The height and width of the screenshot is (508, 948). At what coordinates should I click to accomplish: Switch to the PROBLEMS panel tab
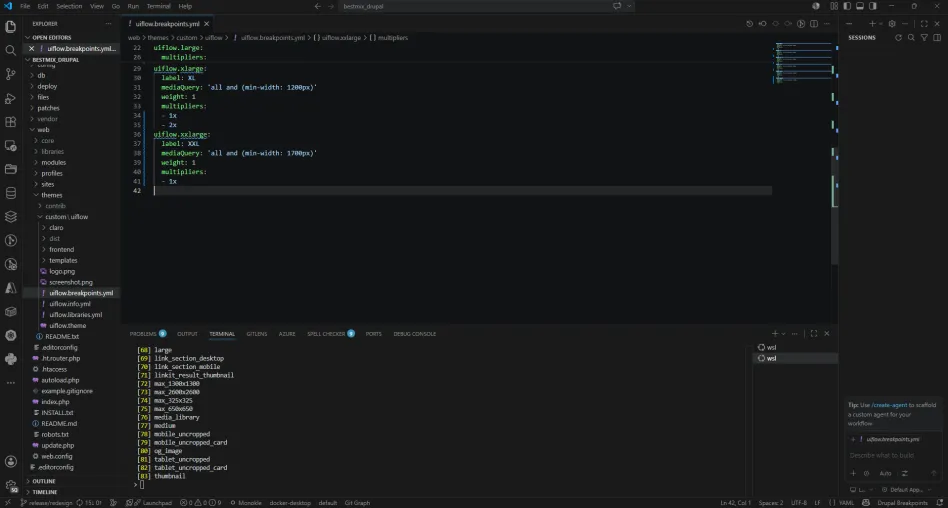[143, 334]
